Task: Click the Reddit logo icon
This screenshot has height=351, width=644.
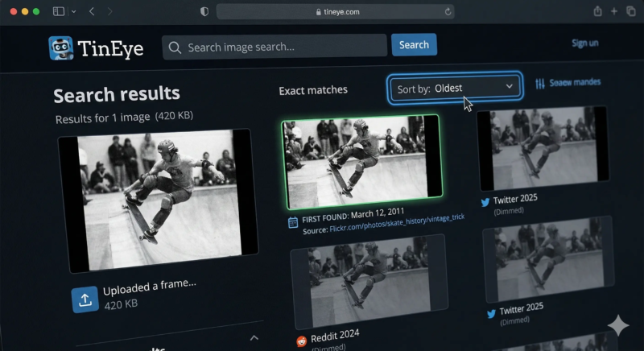Action: 301,341
